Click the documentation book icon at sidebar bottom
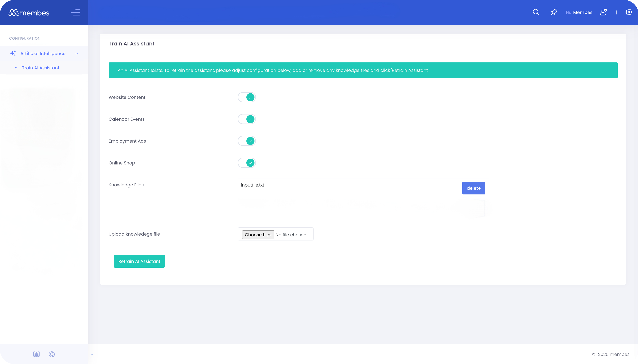Viewport: 638px width, 364px height. [36, 354]
